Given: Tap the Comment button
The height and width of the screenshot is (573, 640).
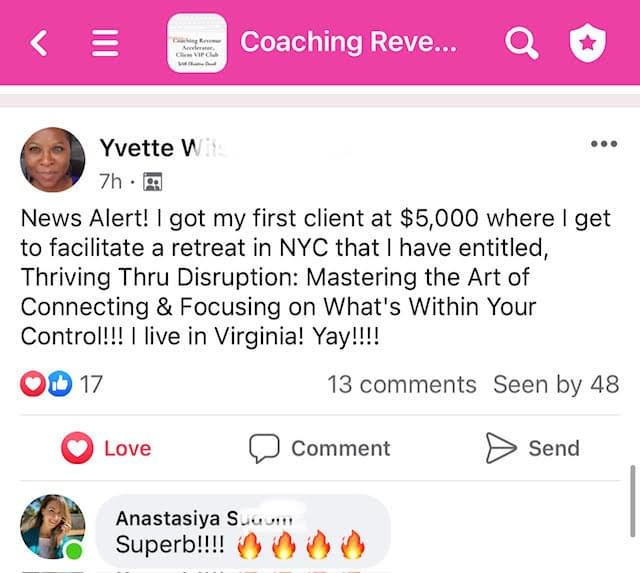Looking at the screenshot, I should [320, 448].
